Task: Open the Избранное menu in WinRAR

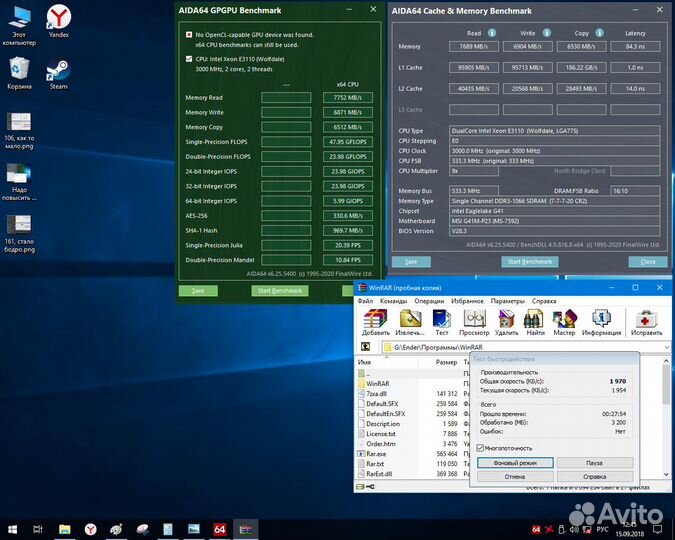Action: [x=467, y=301]
